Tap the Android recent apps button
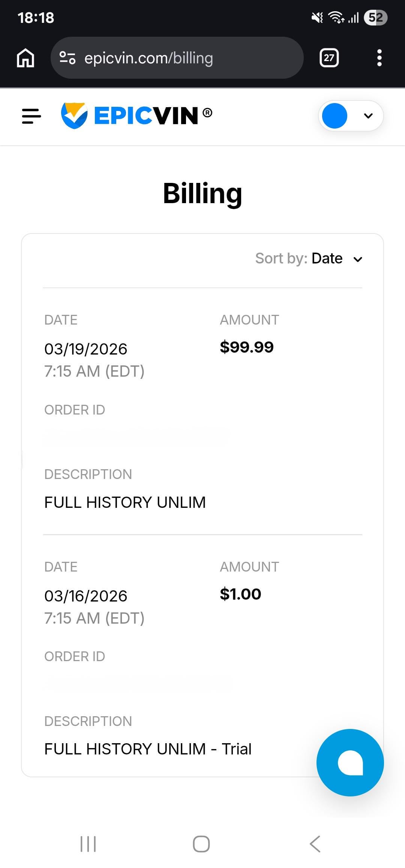Image resolution: width=405 pixels, height=868 pixels. tap(88, 844)
